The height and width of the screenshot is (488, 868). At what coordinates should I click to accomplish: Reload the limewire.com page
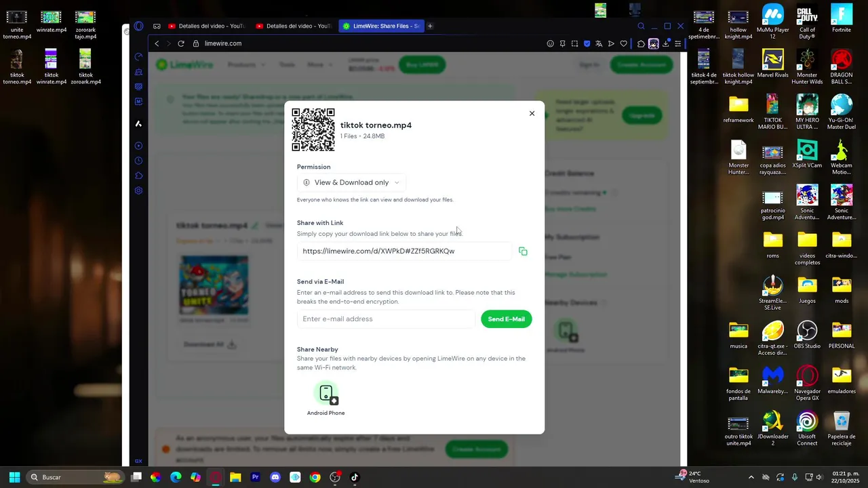tap(181, 43)
